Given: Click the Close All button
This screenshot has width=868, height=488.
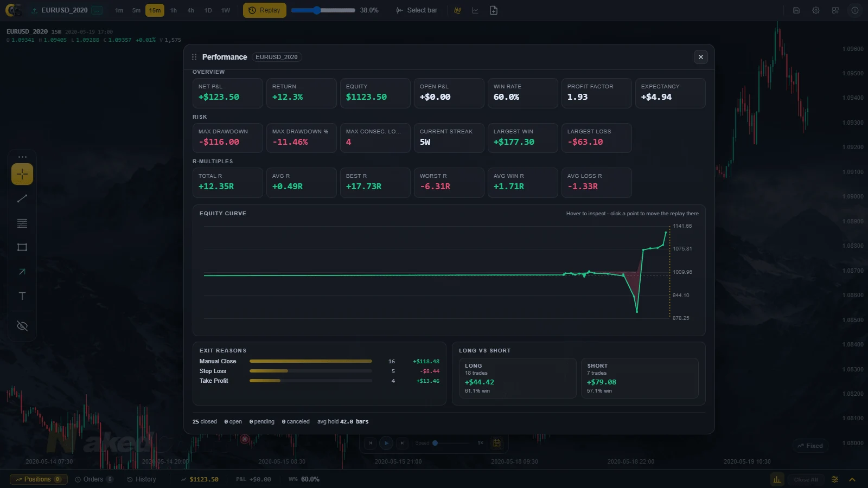Looking at the screenshot, I should (806, 479).
